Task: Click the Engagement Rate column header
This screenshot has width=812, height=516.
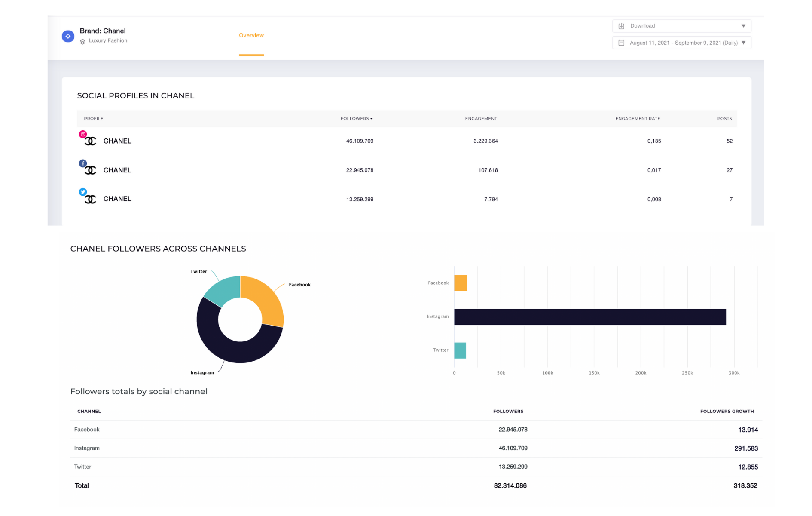Action: coord(638,119)
